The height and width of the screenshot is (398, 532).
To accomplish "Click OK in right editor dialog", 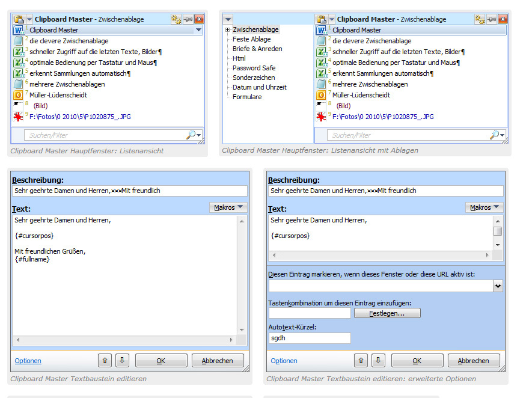I will pyautogui.click(x=417, y=361).
